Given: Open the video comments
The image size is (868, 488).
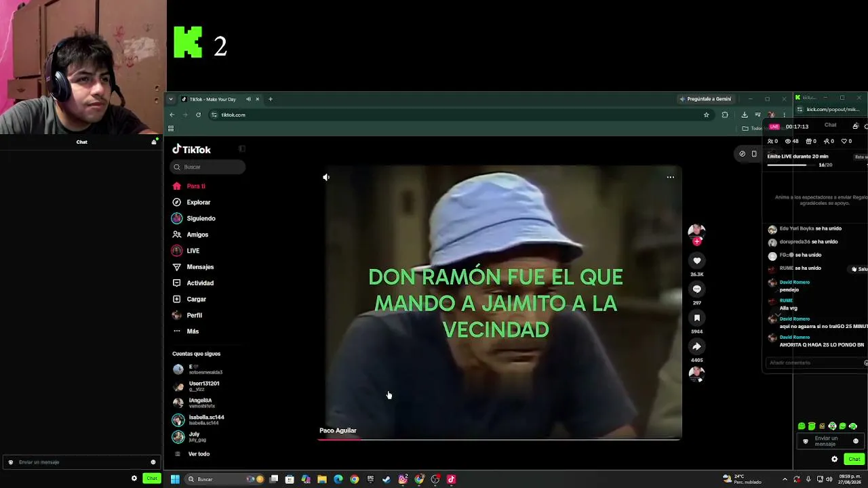Looking at the screenshot, I should coord(696,289).
